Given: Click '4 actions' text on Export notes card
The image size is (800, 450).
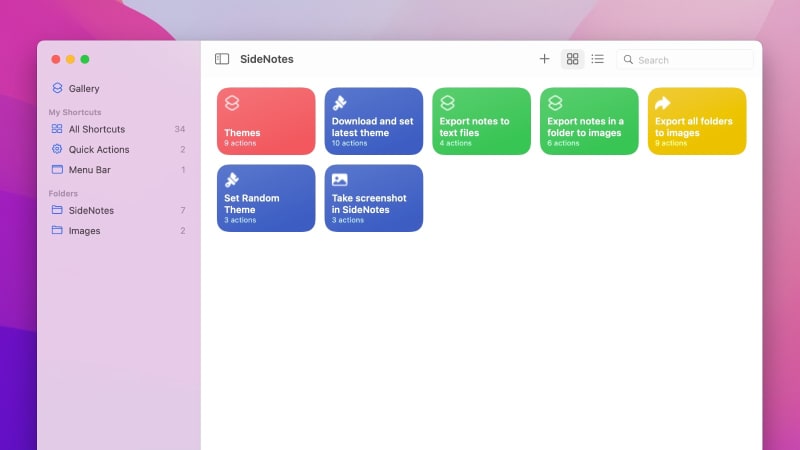Looking at the screenshot, I should (x=456, y=143).
